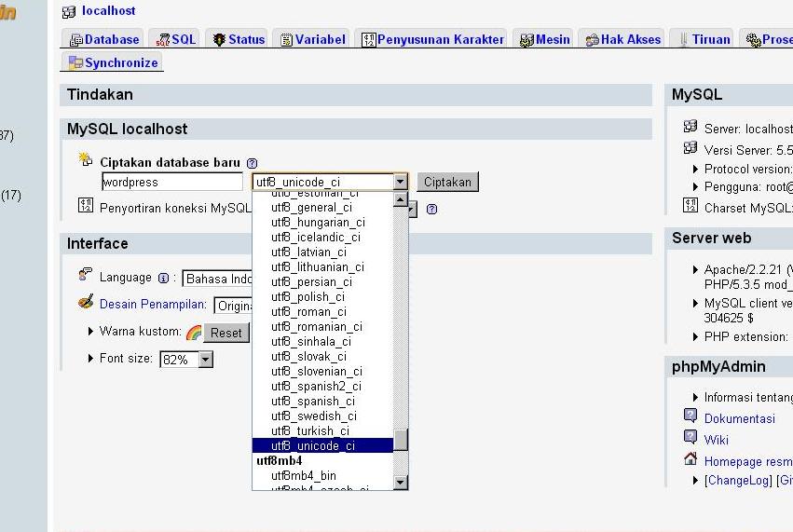Open the Hak Akses tab
This screenshot has width=793, height=532.
click(x=622, y=39)
